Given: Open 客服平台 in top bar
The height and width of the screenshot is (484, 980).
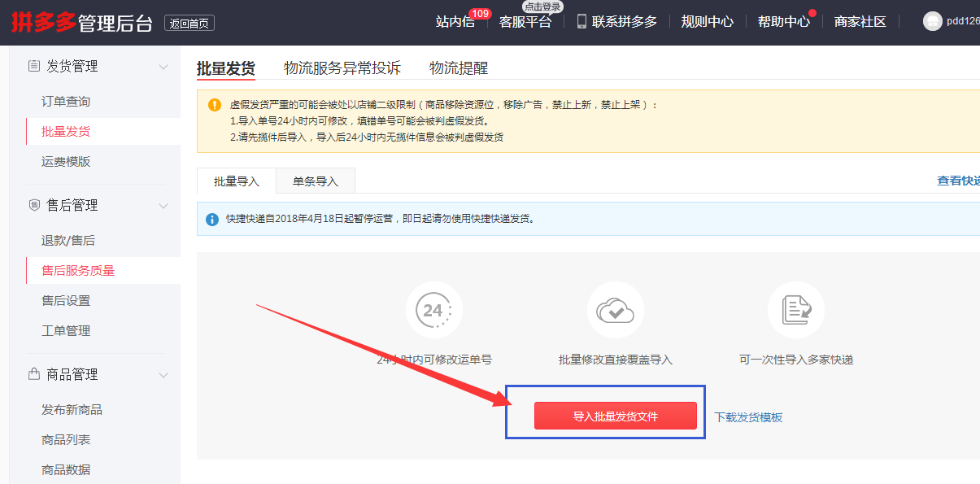Looking at the screenshot, I should [525, 22].
